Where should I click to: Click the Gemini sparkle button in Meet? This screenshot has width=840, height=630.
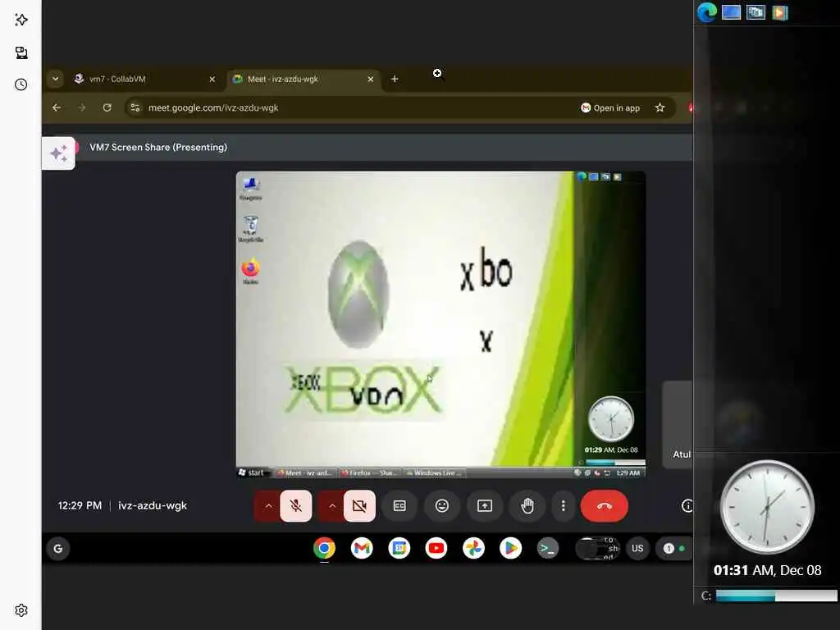[x=58, y=153]
